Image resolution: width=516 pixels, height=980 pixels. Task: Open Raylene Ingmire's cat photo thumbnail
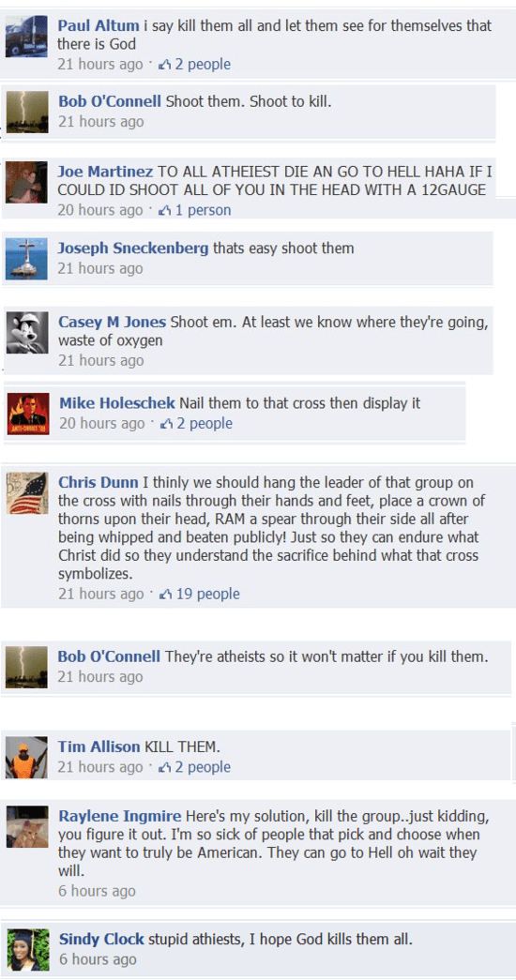pos(27,826)
